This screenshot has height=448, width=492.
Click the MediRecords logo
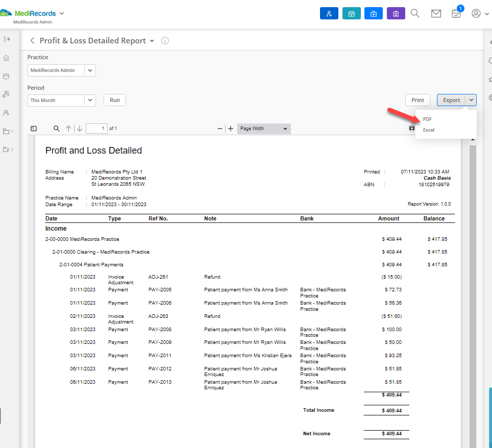tap(28, 13)
